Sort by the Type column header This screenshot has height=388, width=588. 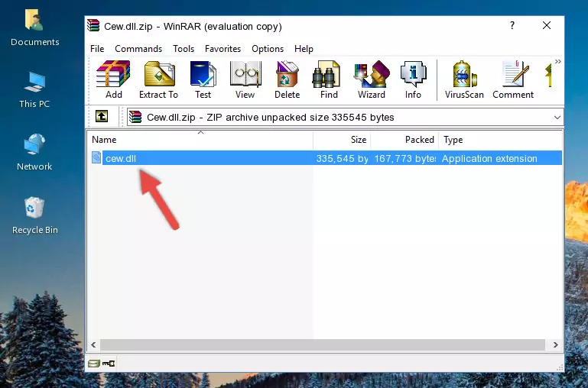500,140
